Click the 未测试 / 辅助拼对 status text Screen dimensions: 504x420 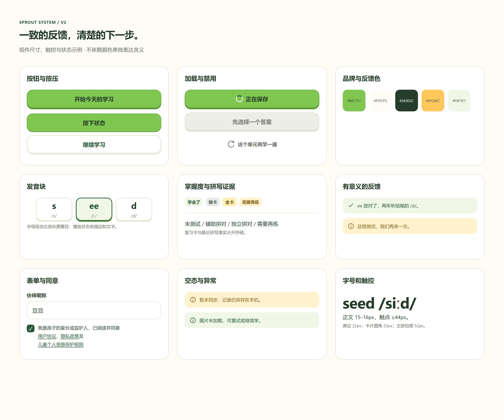tap(231, 224)
